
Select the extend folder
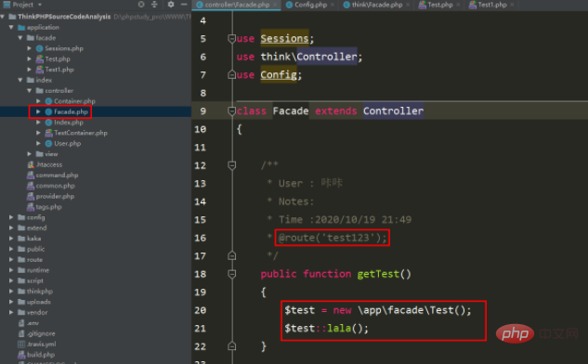click(x=37, y=227)
